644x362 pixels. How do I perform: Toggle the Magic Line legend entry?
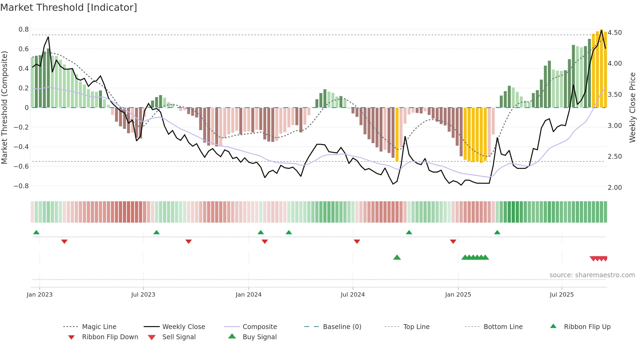90,327
